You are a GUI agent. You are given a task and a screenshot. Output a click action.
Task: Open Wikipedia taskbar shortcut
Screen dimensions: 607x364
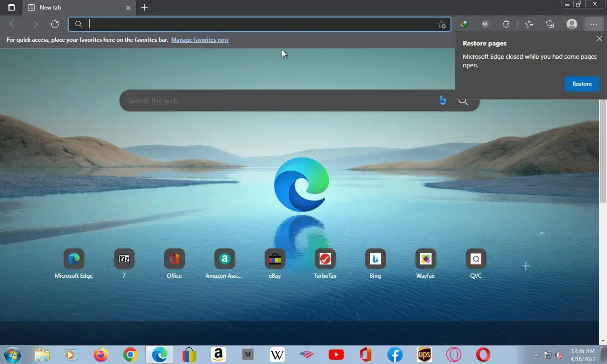pyautogui.click(x=277, y=355)
